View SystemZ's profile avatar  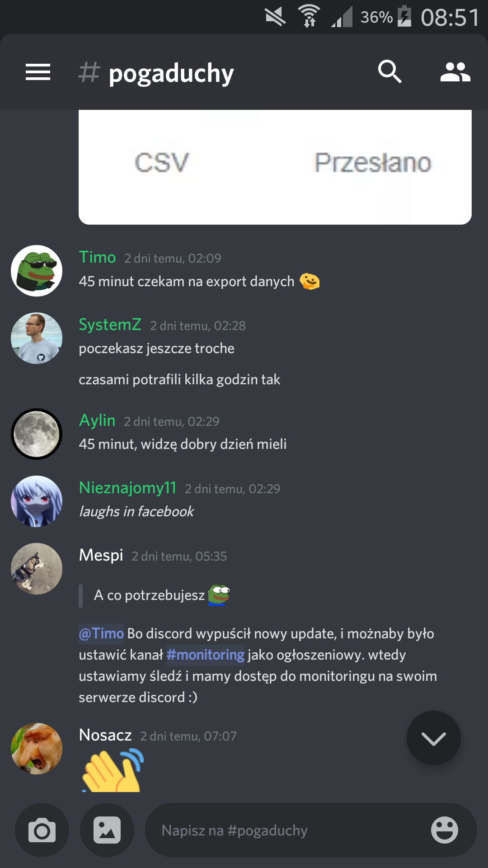(37, 338)
